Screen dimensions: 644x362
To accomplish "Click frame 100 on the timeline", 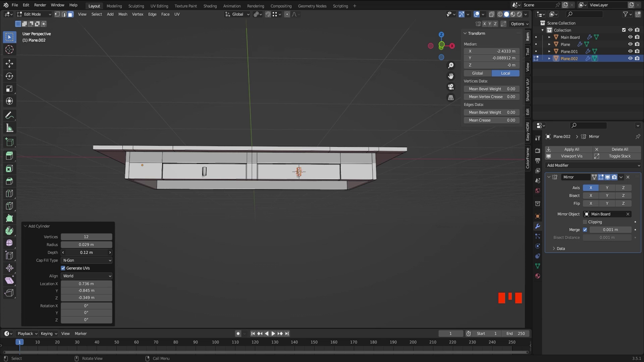I will pos(215,342).
